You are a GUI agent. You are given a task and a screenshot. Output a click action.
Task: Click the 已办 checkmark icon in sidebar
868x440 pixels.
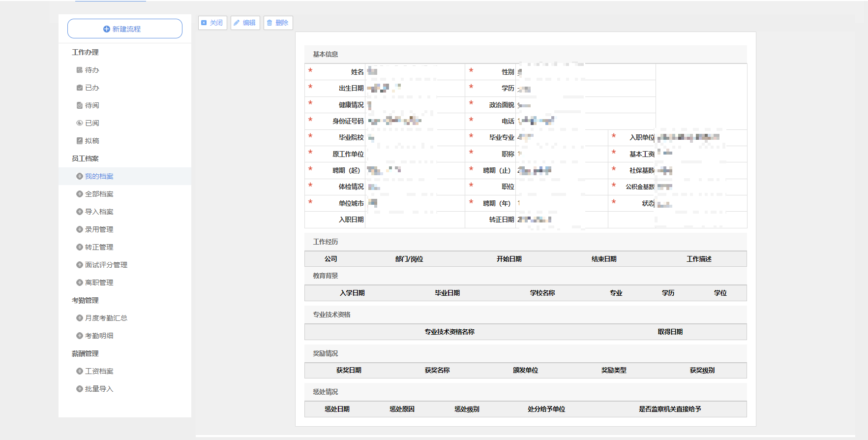click(x=79, y=88)
